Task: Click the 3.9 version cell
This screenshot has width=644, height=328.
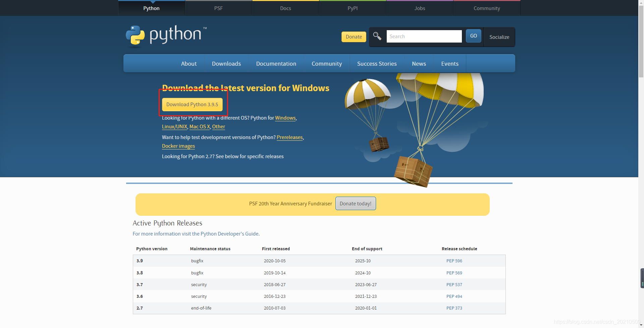Action: pos(140,261)
